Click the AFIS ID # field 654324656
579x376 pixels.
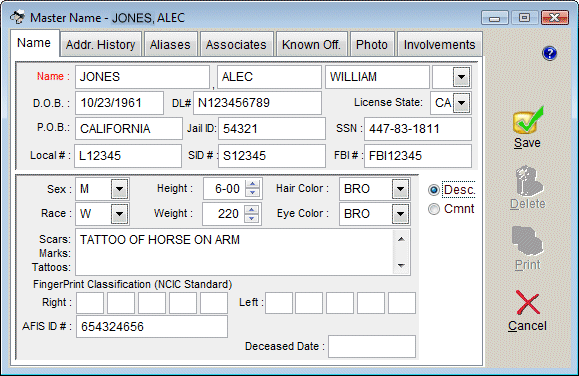(x=152, y=327)
